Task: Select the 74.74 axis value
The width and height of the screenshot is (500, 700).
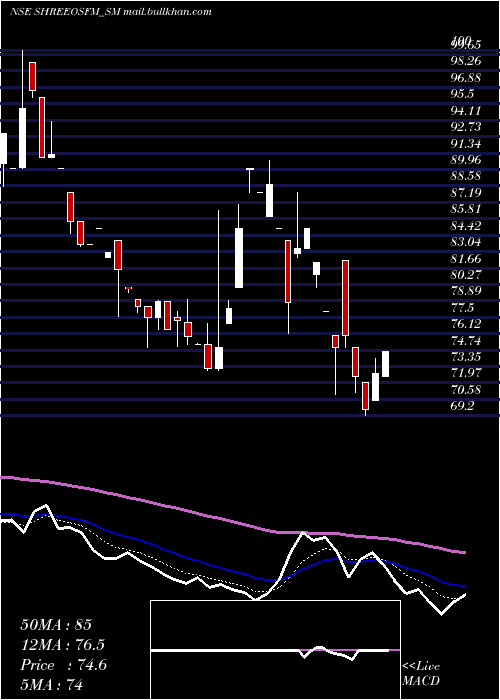Action: tap(466, 341)
